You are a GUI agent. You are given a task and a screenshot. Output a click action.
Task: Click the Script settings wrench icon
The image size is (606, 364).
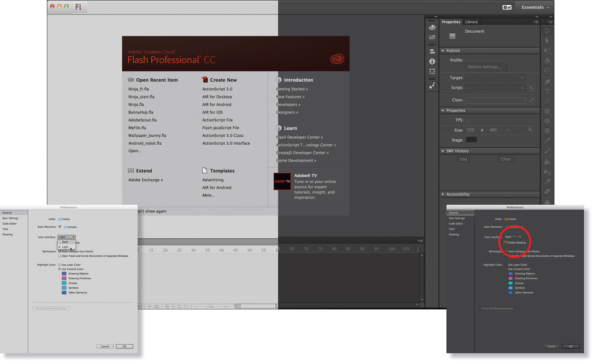[x=531, y=88]
